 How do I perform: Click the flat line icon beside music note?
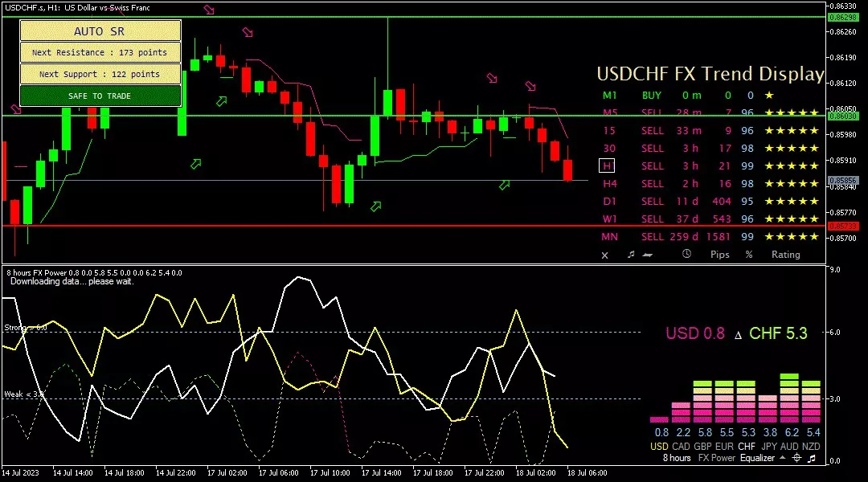point(648,255)
